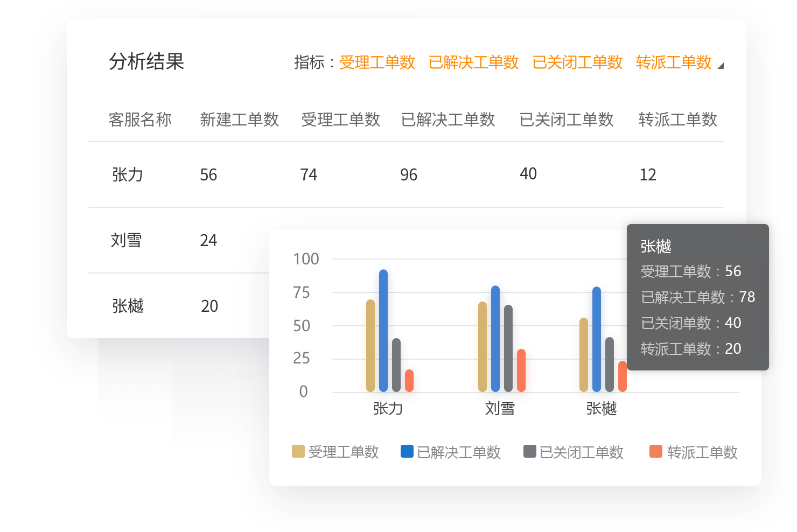Select the 转派工单数 indicator filter
The width and height of the screenshot is (797, 532).
tap(674, 62)
